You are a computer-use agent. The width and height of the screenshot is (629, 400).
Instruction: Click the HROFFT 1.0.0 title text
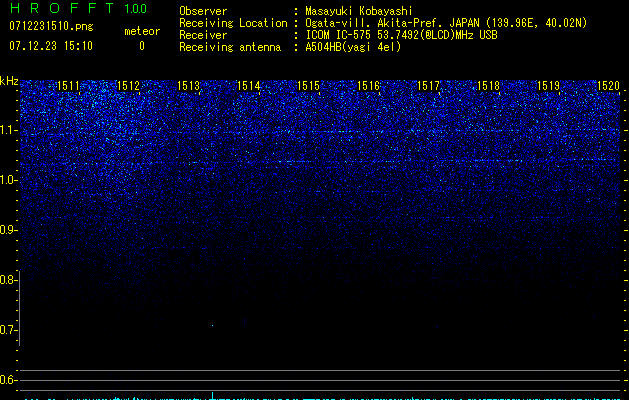pyautogui.click(x=78, y=8)
